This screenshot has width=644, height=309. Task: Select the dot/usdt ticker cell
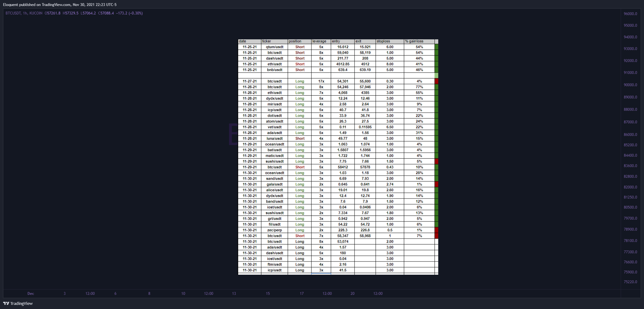(x=274, y=115)
